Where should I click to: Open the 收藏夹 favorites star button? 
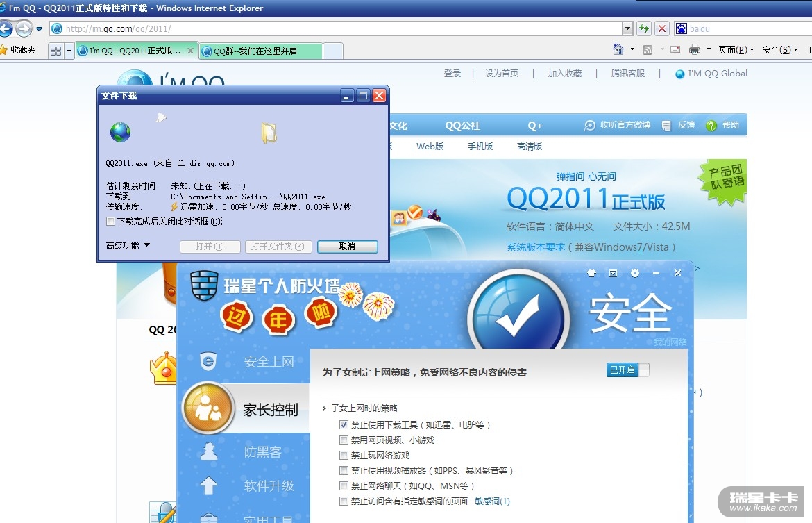(x=19, y=50)
